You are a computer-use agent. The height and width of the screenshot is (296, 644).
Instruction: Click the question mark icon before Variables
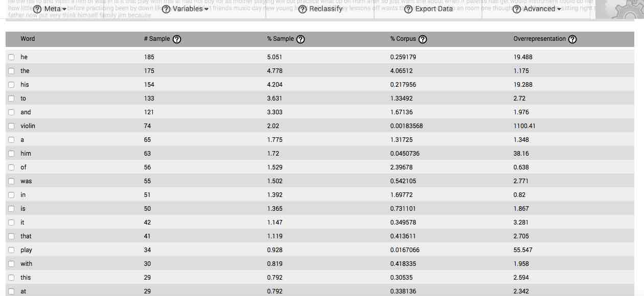166,9
